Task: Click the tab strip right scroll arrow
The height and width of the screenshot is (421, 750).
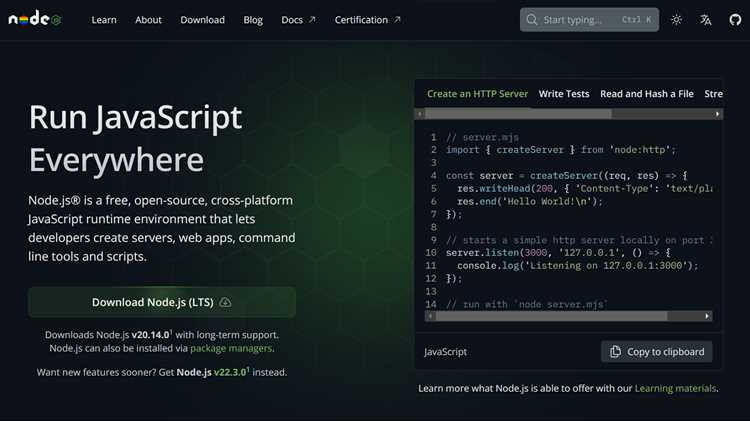Action: (717, 114)
